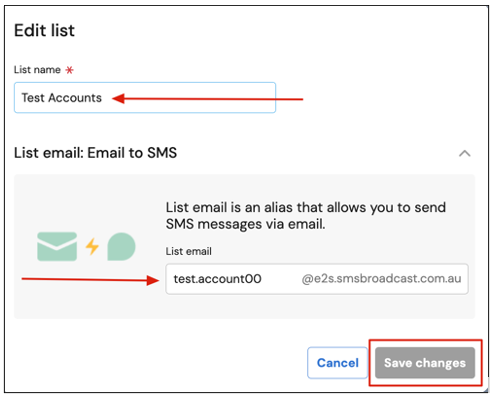This screenshot has width=495, height=395.
Task: Click the red required asterisk beside List name
Action: coord(69,70)
